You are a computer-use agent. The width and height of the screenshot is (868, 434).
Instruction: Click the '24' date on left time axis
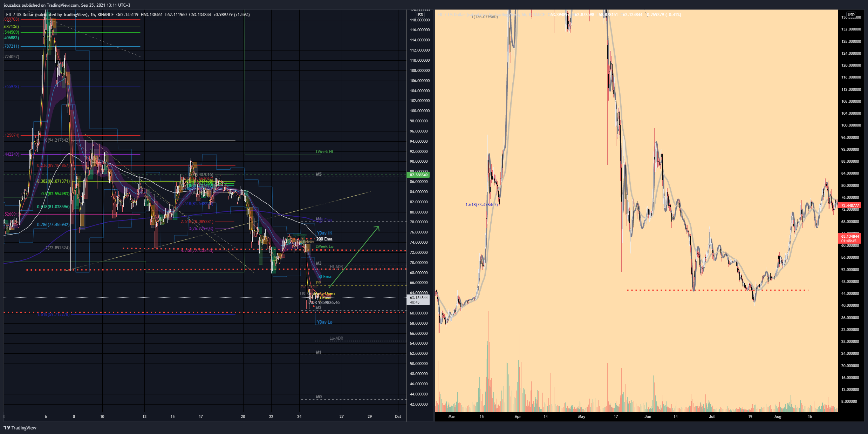pyautogui.click(x=299, y=416)
